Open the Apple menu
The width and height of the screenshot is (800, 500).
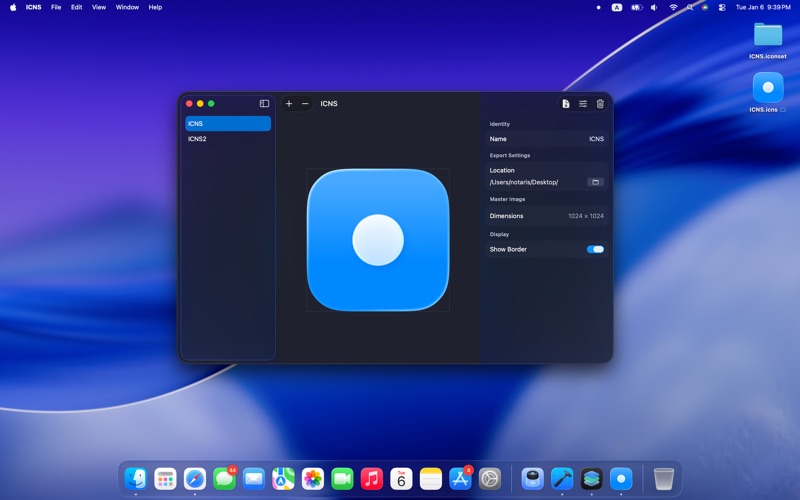(13, 7)
